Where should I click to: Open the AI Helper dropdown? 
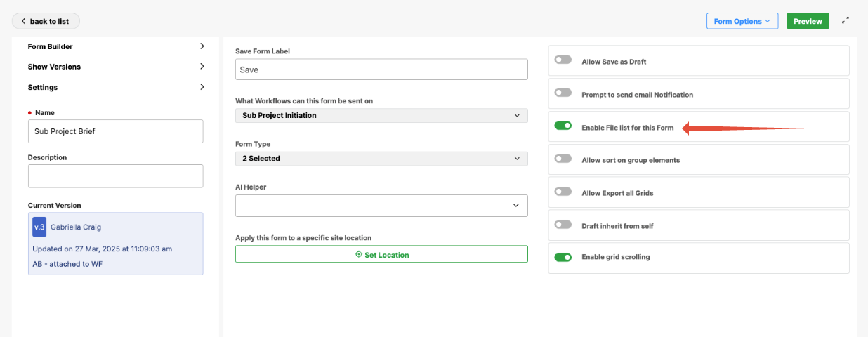[381, 206]
